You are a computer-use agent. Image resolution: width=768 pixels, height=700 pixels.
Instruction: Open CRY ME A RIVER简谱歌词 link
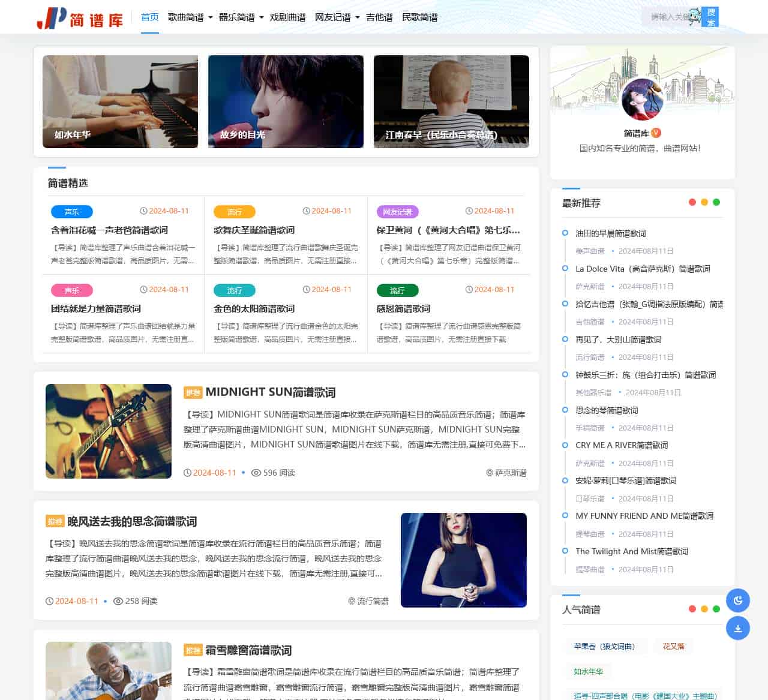(622, 445)
